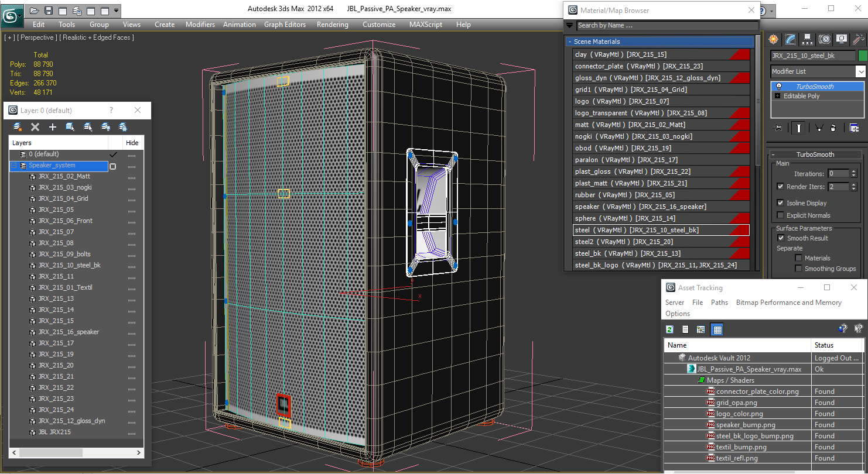
Task: Increase Iterations spinner value
Action: click(x=853, y=171)
